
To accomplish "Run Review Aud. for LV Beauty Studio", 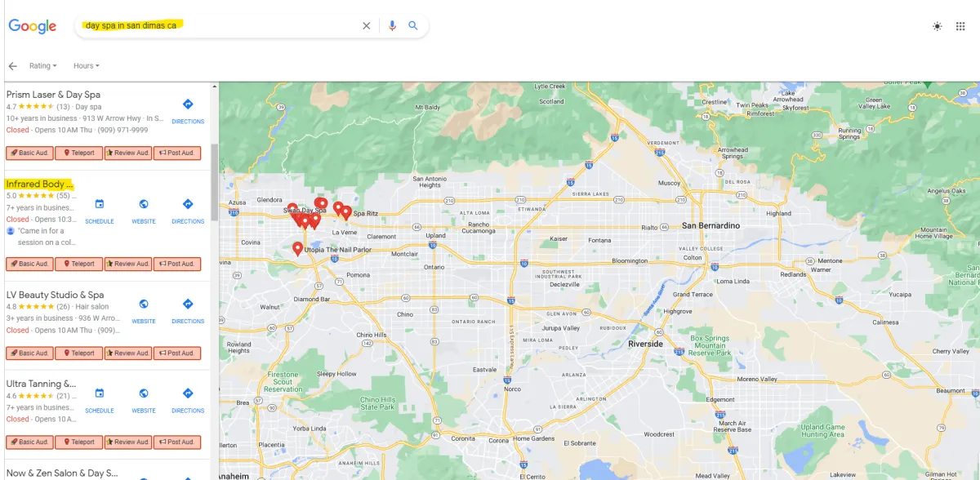I will point(128,353).
